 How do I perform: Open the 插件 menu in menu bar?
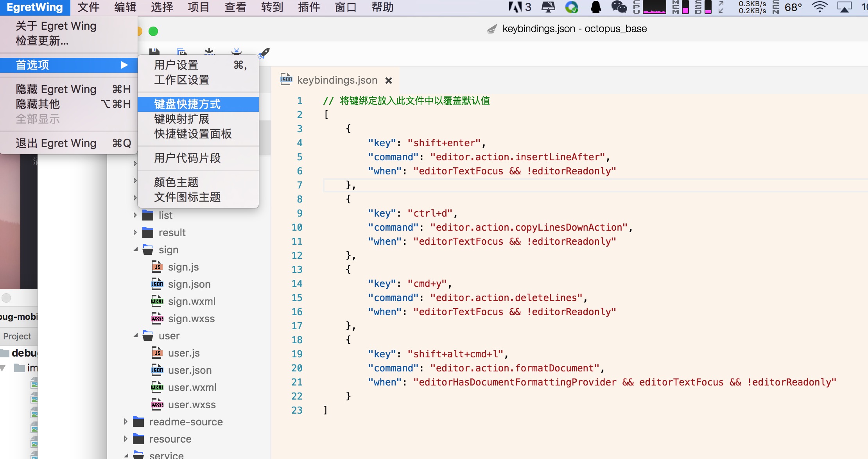point(309,7)
